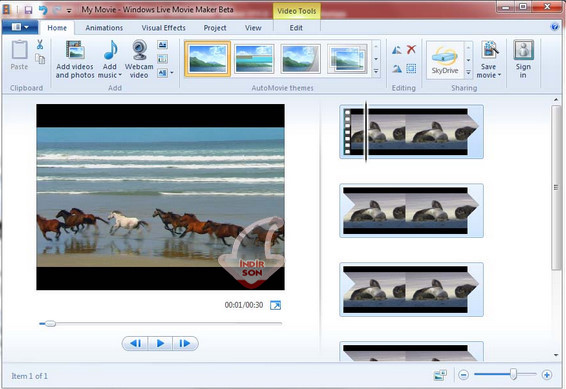Click the red Remove X icon
566x389 pixels.
411,49
